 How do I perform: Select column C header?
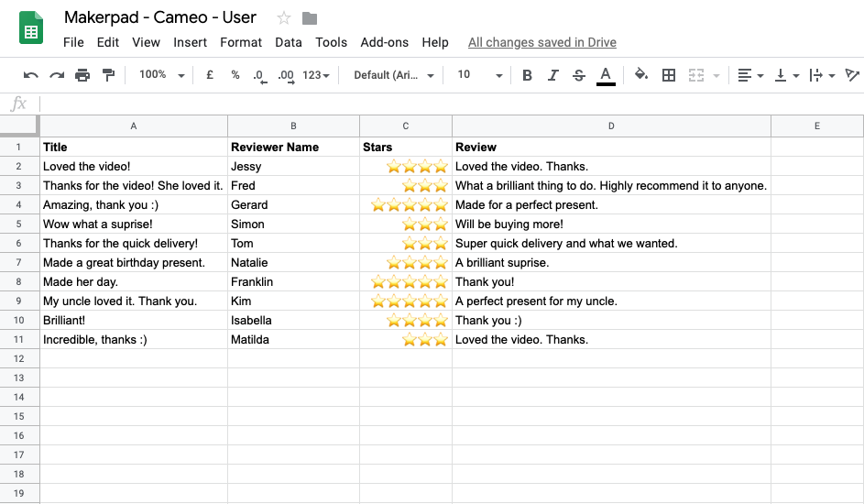coord(406,126)
